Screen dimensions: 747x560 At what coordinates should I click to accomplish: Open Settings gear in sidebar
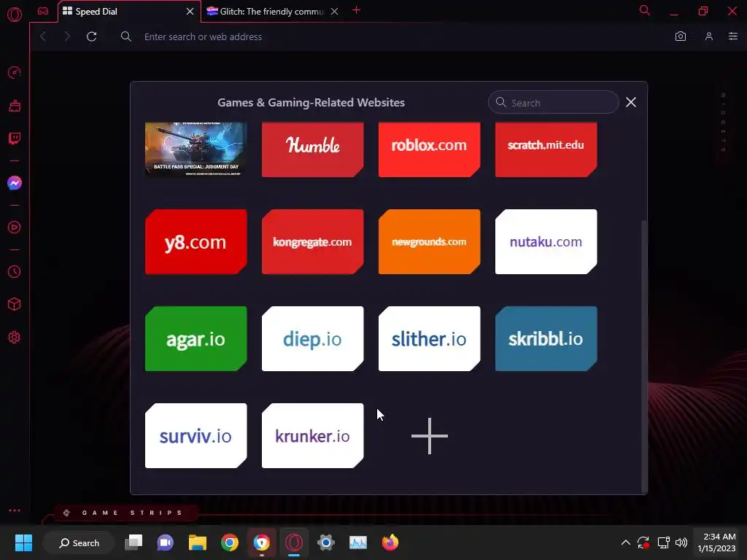[x=15, y=337]
